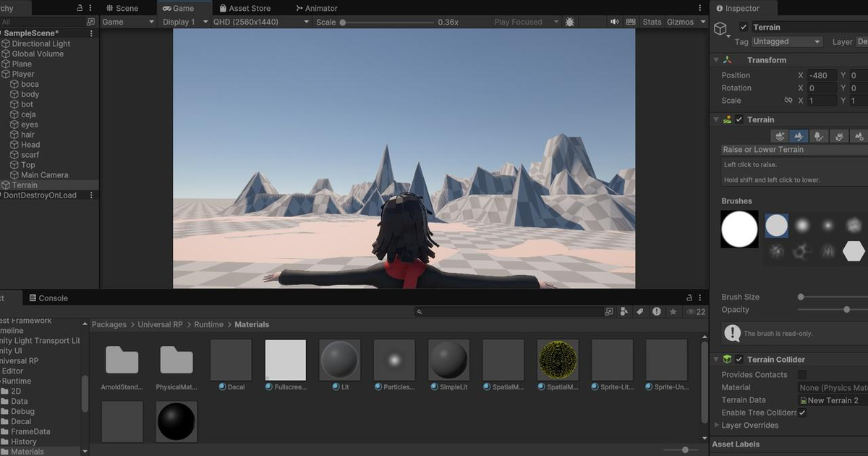Toggle the scale constrain proportions link icon
Image resolution: width=868 pixels, height=456 pixels.
coord(788,101)
